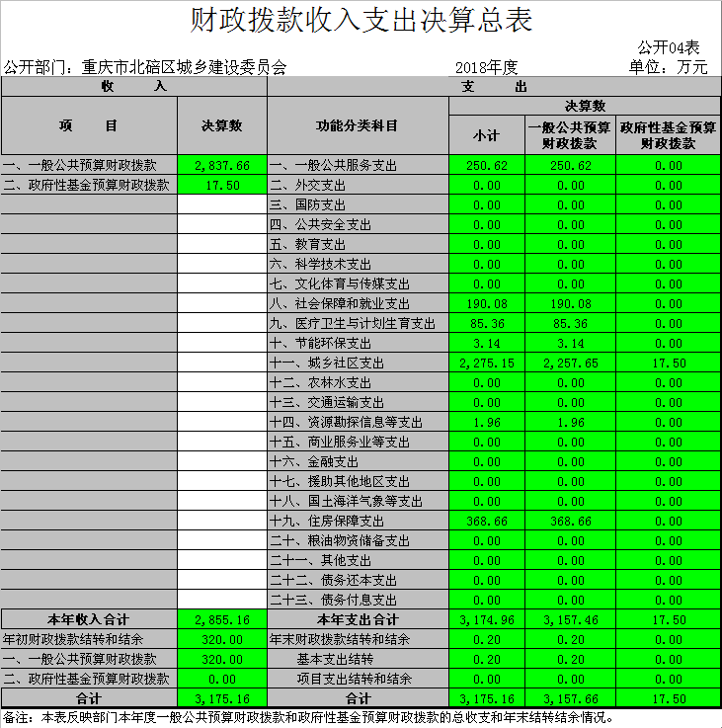Select the value 3,174.96
Viewport: 722px width, 728px height.
487,619
